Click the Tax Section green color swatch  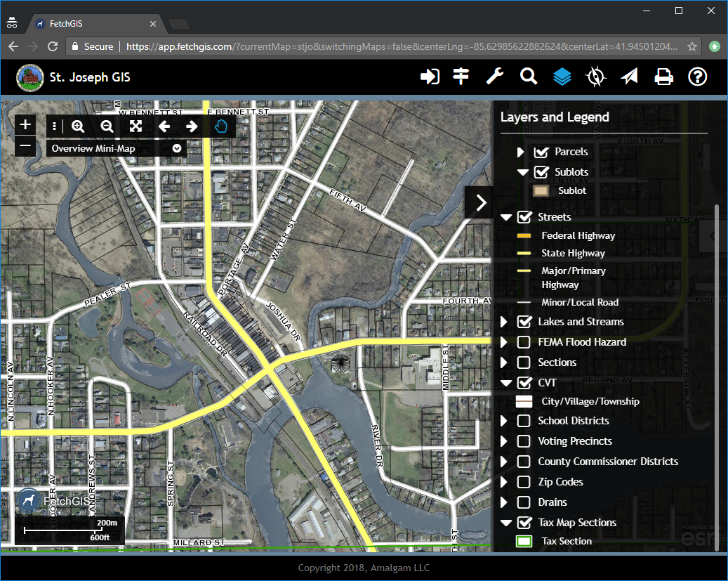click(524, 541)
